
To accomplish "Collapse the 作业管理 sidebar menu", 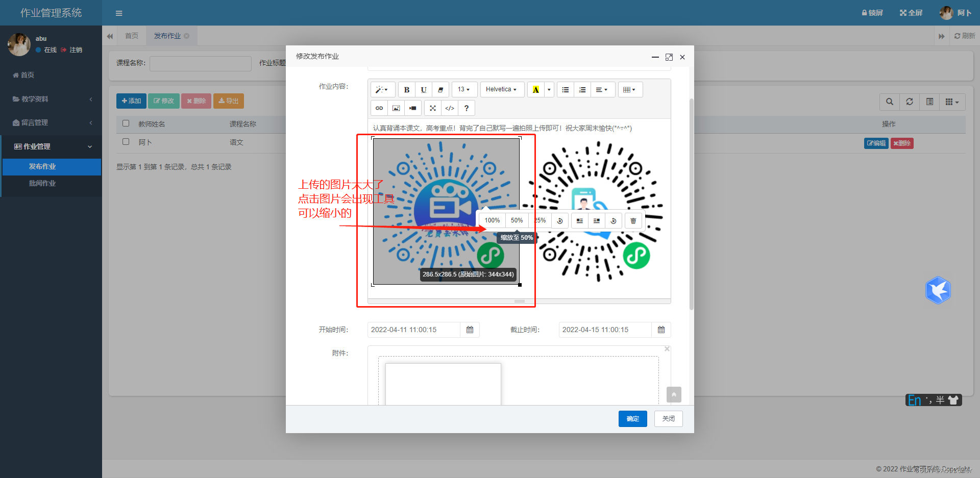I will 51,146.
